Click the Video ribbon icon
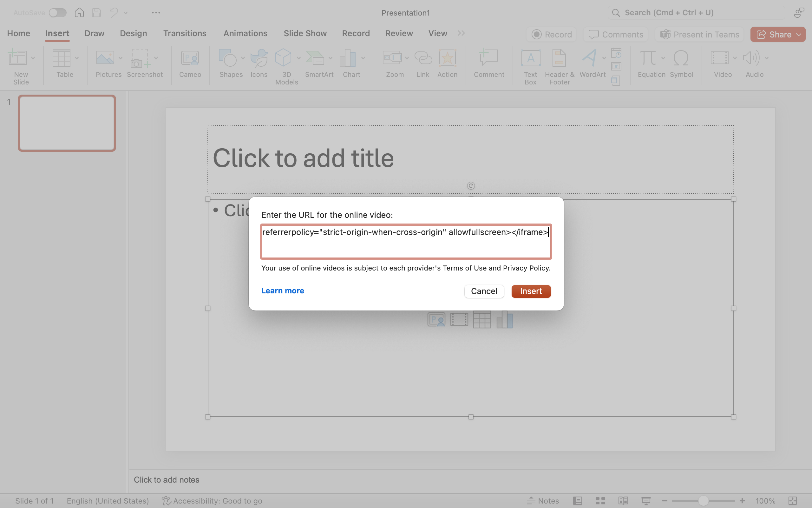Image resolution: width=812 pixels, height=508 pixels. [x=719, y=58]
